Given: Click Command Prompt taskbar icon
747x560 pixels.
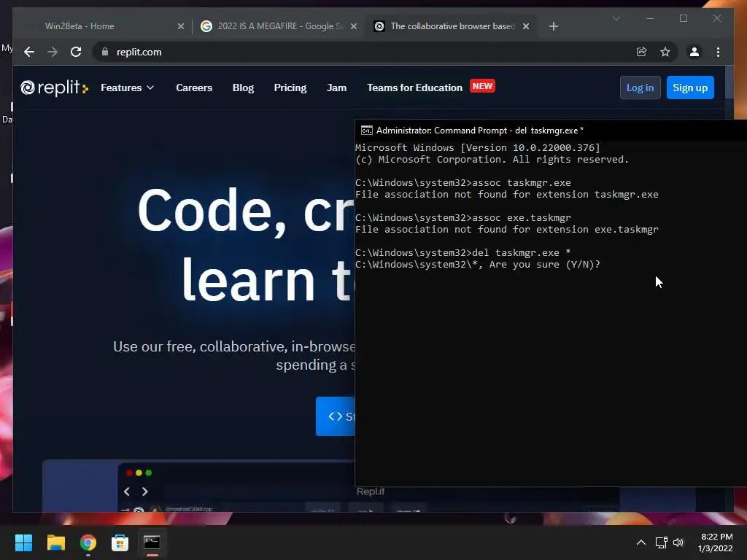Looking at the screenshot, I should [x=152, y=542].
